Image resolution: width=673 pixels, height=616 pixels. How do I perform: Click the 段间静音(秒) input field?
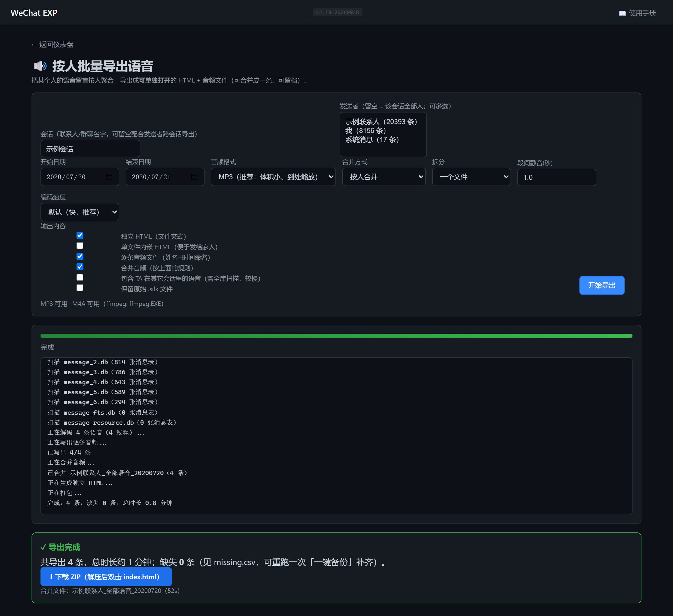[557, 178]
